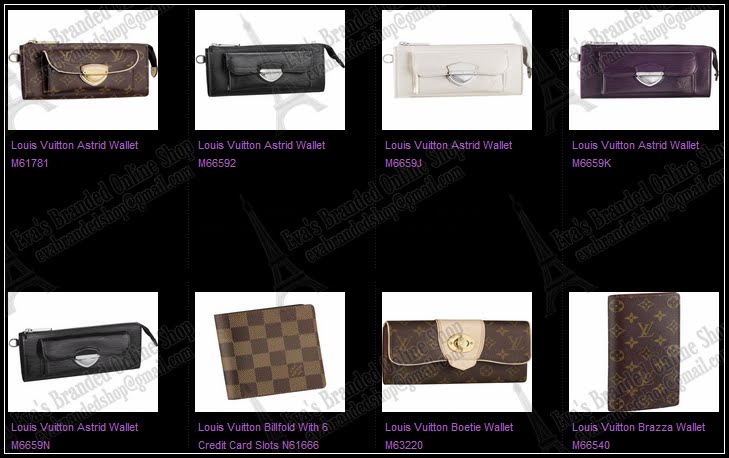
Task: Click the silver clasp on the white Astrid wallet
Action: pyautogui.click(x=456, y=73)
